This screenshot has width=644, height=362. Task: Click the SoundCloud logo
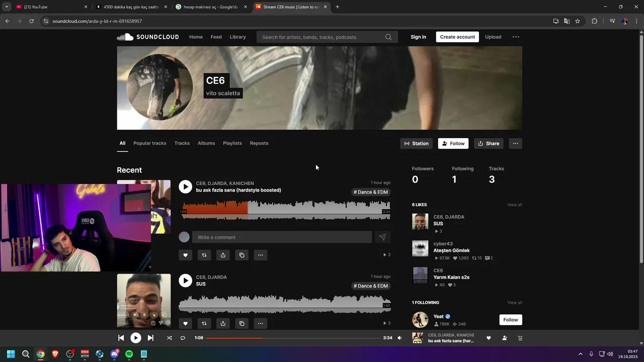(x=148, y=37)
